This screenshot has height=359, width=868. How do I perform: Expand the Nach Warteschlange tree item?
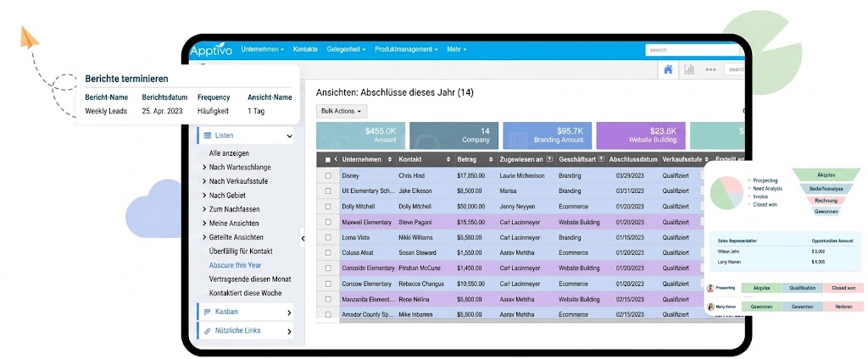[204, 167]
